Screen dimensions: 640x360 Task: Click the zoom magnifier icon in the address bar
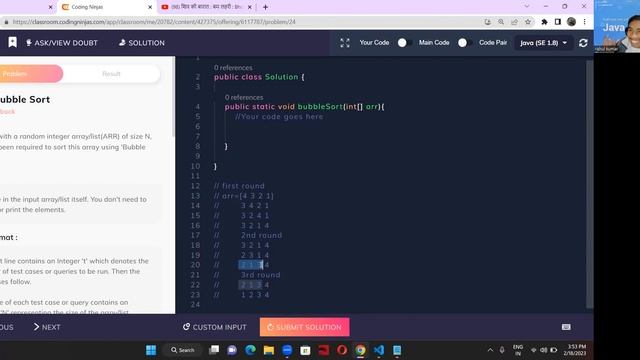tap(501, 22)
